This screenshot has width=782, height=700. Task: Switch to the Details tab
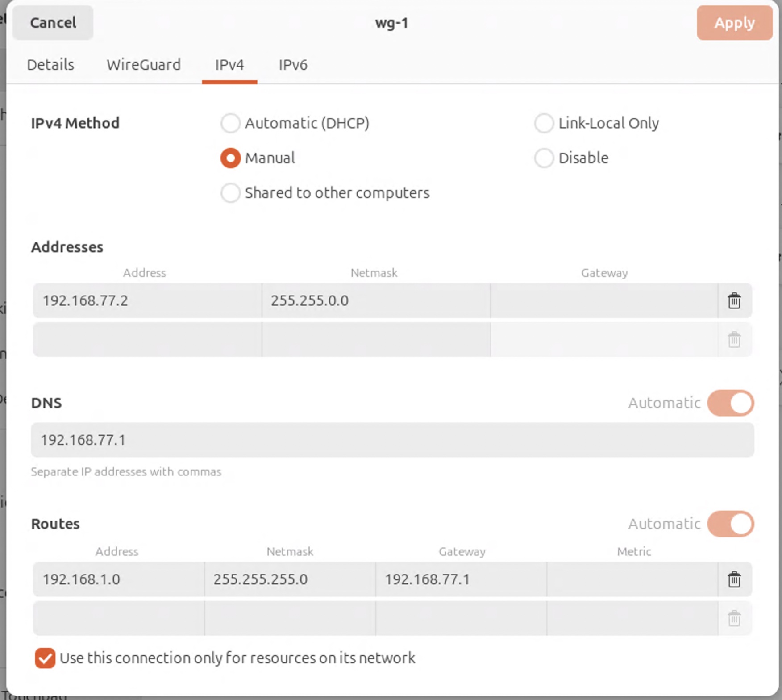pyautogui.click(x=50, y=65)
